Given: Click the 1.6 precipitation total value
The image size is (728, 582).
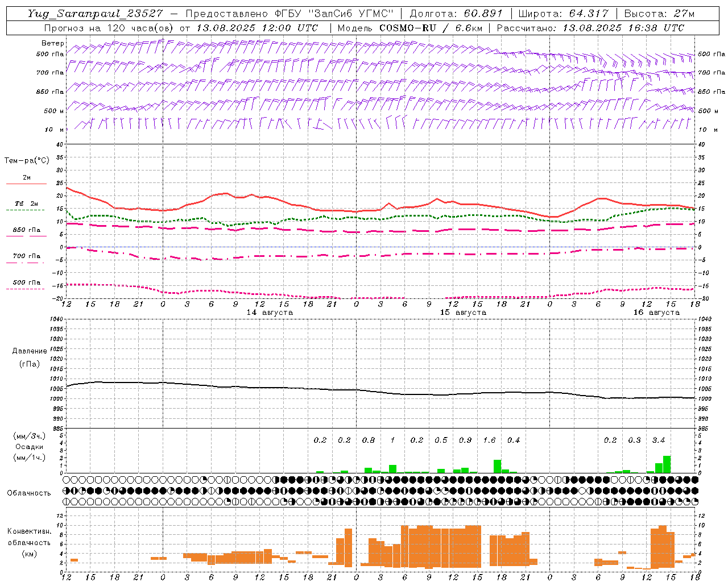Looking at the screenshot, I should (x=489, y=440).
